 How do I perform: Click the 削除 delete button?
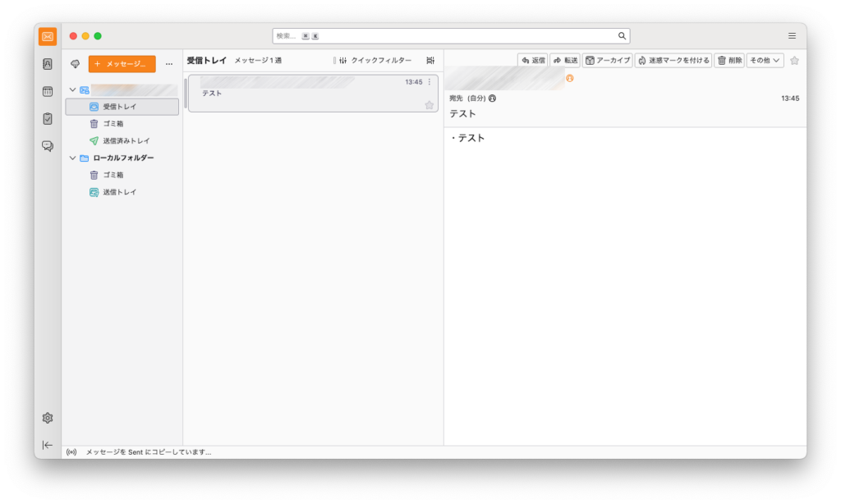click(x=729, y=61)
